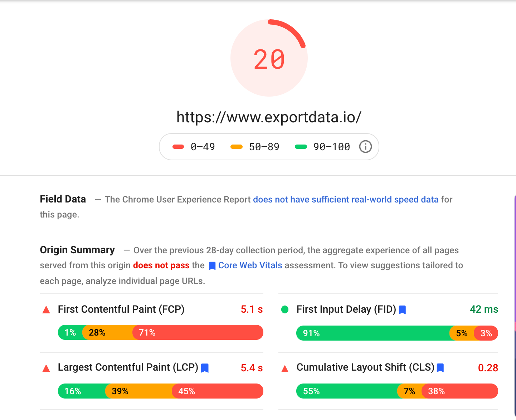This screenshot has width=516, height=420.
Task: Click the red triangle beside Cumulative Layout Shift
Action: coord(285,368)
